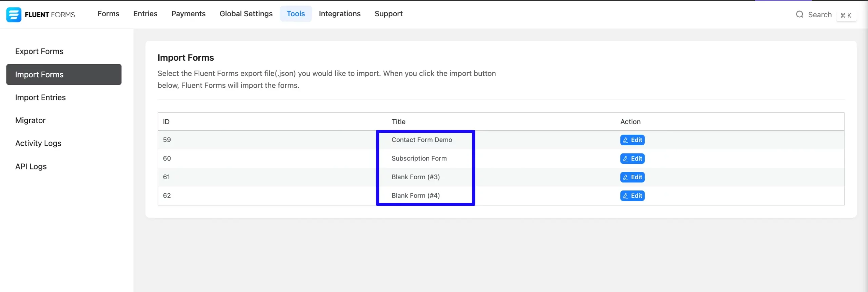Click the ID cell 62
Viewport: 868px width, 292px height.
tap(167, 196)
